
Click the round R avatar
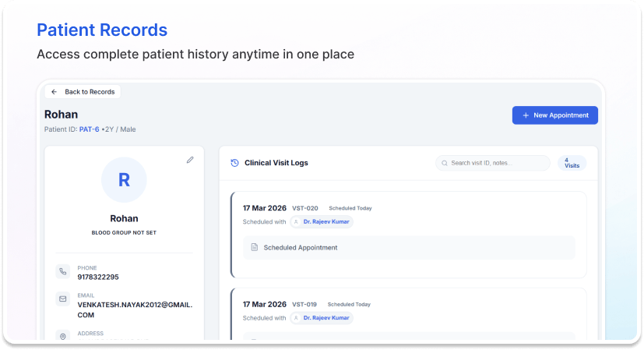coord(124,180)
